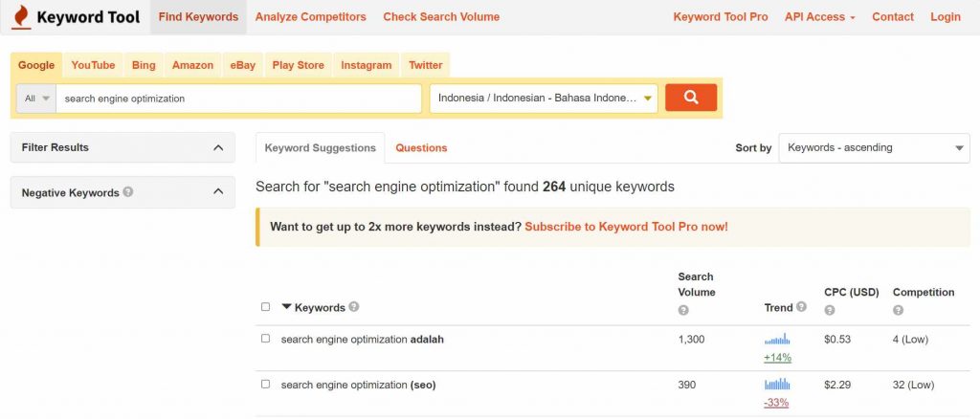Click help icon under Search Volume header
This screenshot has height=419, width=980.
(x=683, y=310)
